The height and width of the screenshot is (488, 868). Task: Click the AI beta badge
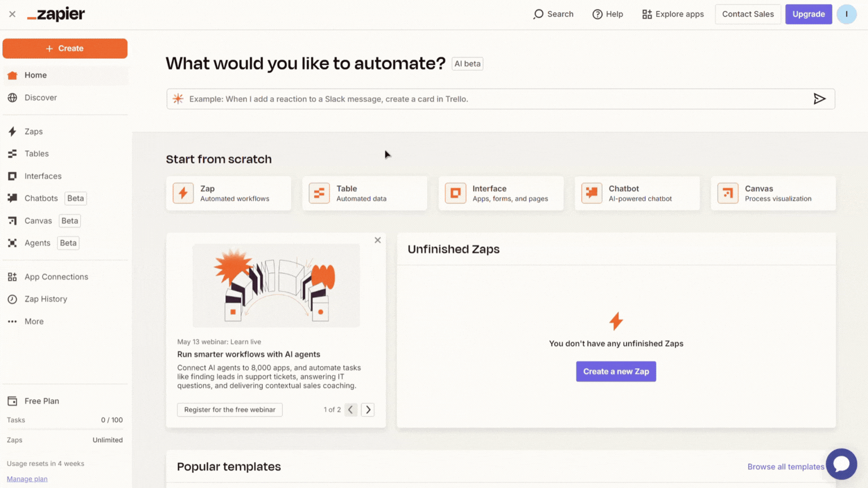coord(467,64)
